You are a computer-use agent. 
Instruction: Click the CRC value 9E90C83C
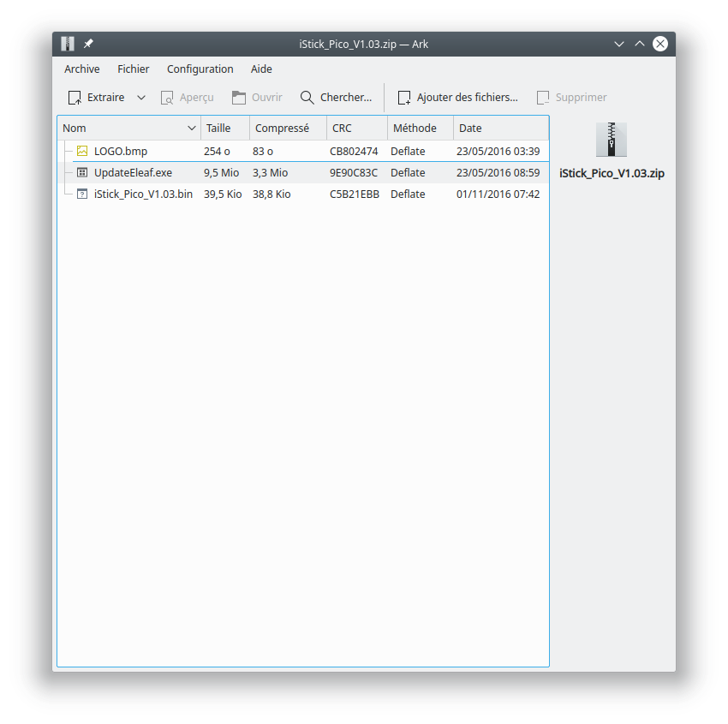pos(354,173)
